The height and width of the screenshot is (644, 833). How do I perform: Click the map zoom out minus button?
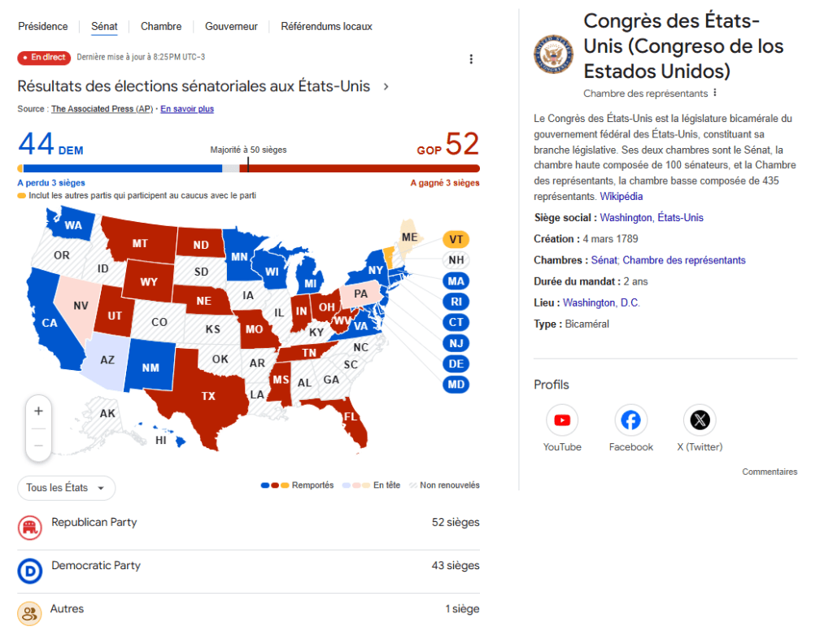pyautogui.click(x=38, y=445)
